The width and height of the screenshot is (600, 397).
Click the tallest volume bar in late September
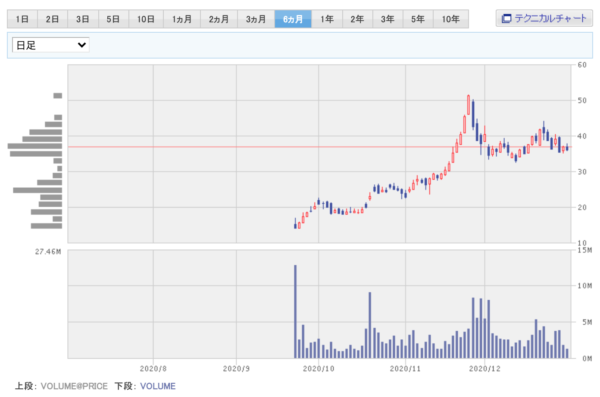click(x=295, y=311)
